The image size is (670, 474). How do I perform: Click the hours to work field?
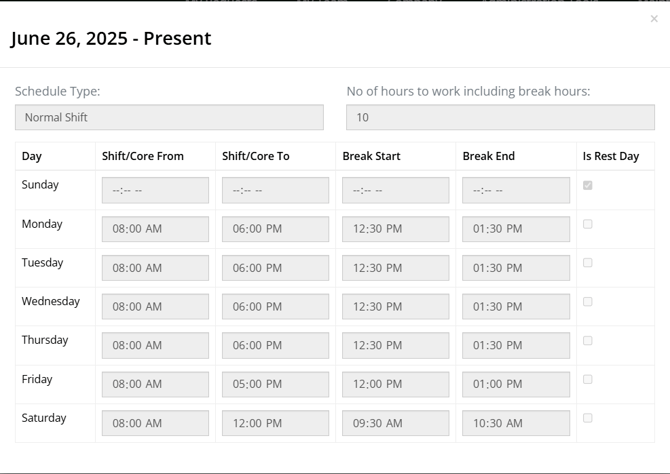tap(500, 117)
